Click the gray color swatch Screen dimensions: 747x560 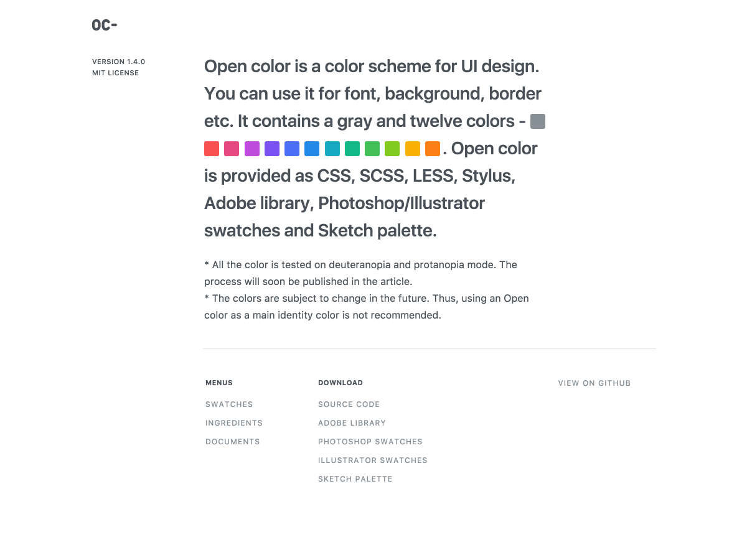click(x=538, y=121)
